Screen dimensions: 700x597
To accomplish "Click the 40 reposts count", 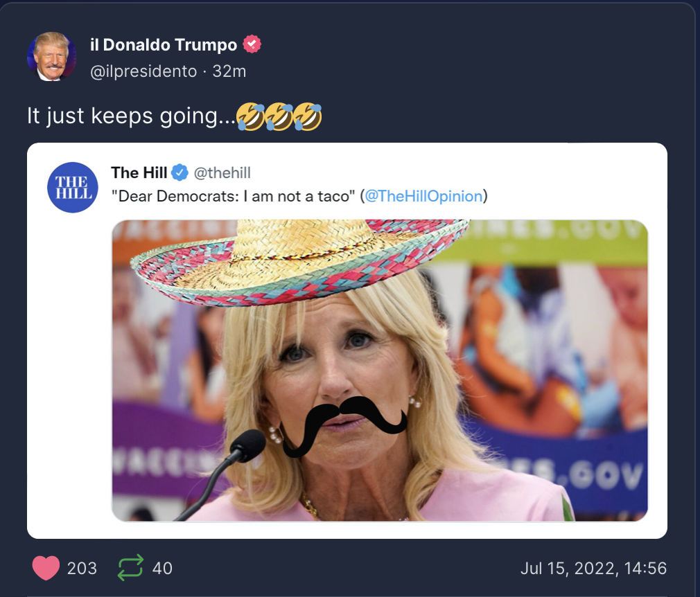I will point(162,568).
